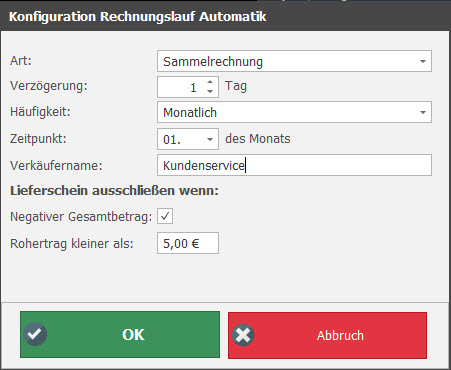Image resolution: width=451 pixels, height=370 pixels.
Task: Decrease Verzögerung with the down arrow
Action: [210, 91]
